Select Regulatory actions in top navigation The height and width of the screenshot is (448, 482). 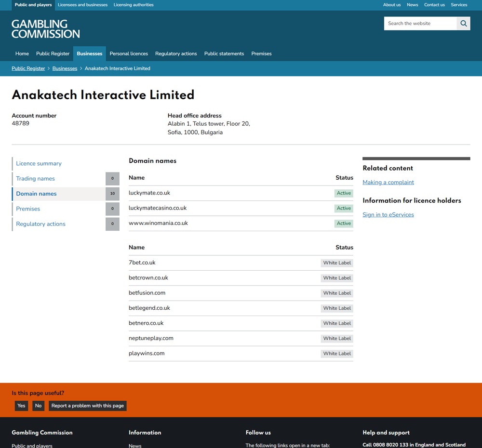pos(176,53)
